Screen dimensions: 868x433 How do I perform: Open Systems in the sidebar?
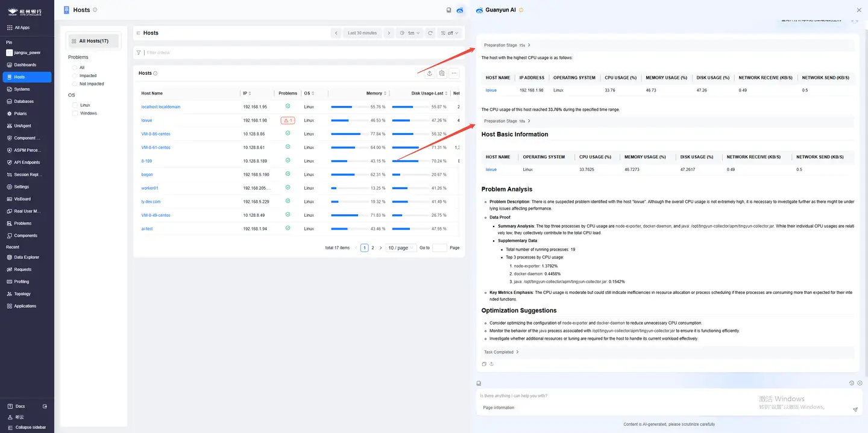pyautogui.click(x=27, y=89)
